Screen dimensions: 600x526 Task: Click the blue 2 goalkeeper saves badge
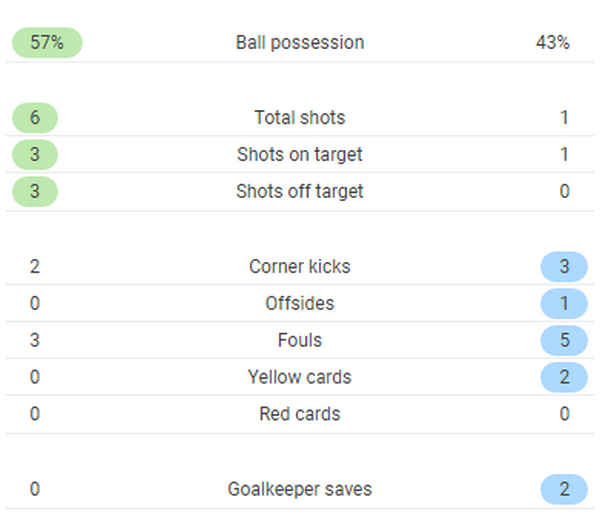tap(564, 490)
